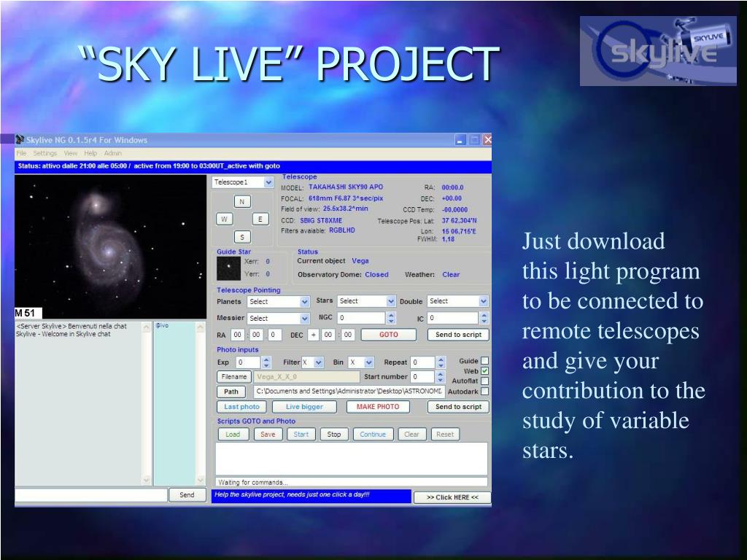The image size is (747, 560).
Task: Click the Continue script button
Action: coord(373,435)
